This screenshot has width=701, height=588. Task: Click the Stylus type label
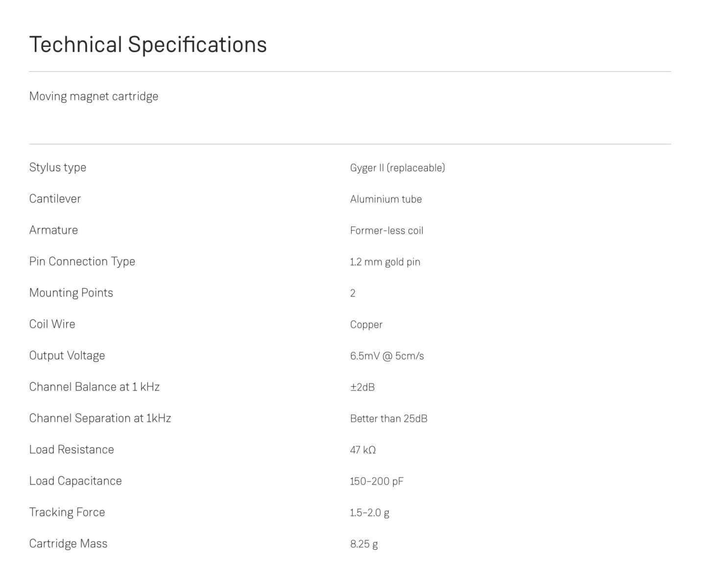coord(57,168)
